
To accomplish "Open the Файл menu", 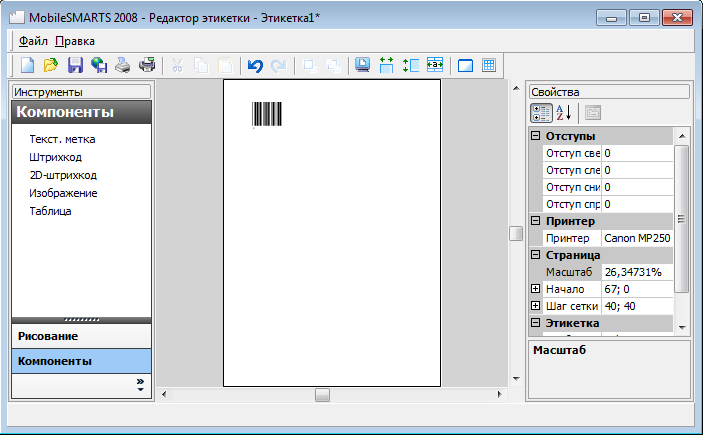I will click(x=32, y=41).
